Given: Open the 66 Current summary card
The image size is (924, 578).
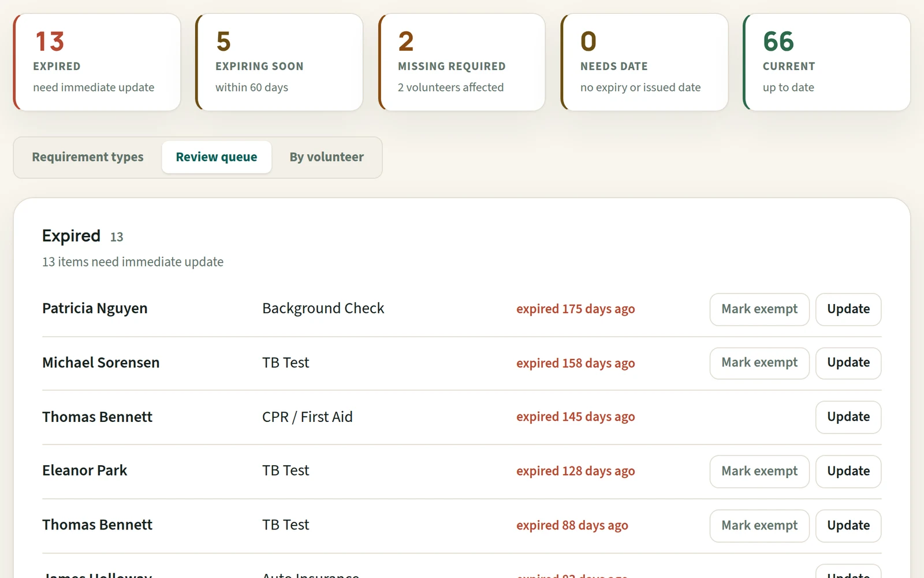Looking at the screenshot, I should [827, 62].
